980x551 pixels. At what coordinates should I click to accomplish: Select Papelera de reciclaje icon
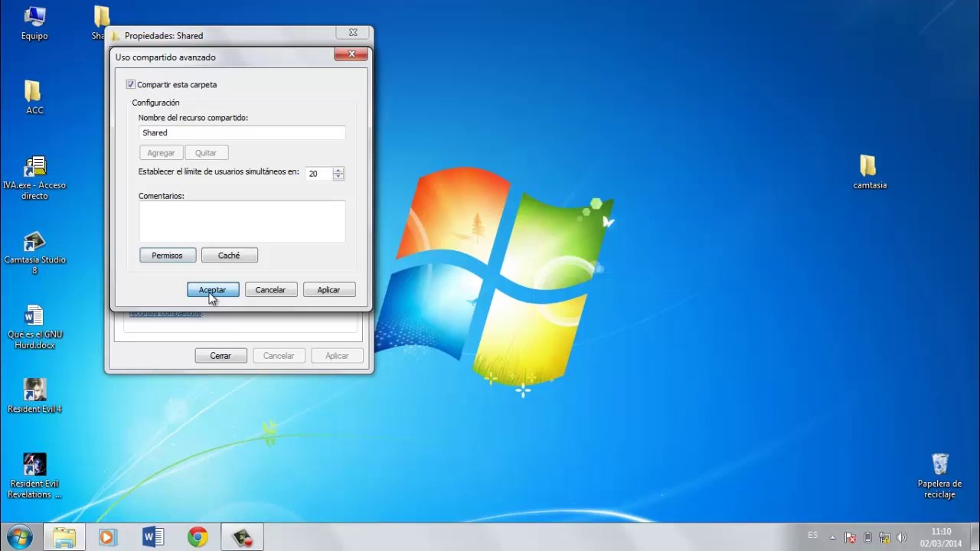(x=939, y=475)
